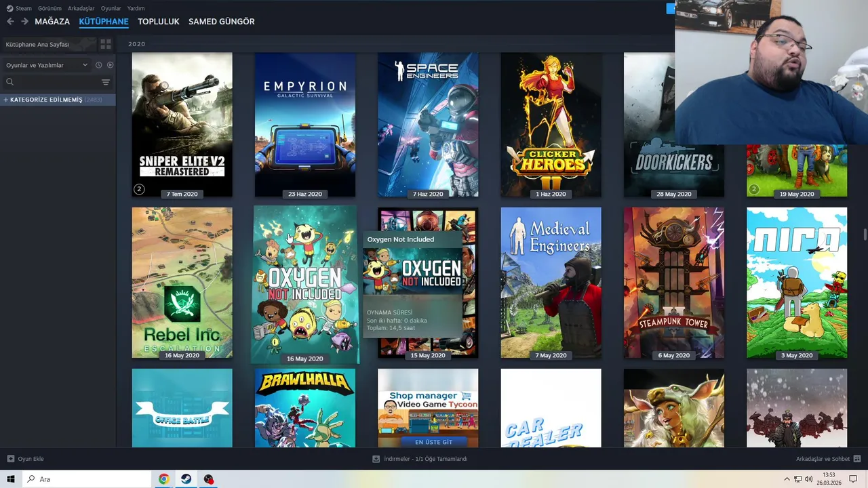Open the Steam menu
The image size is (868, 488).
click(x=19, y=8)
